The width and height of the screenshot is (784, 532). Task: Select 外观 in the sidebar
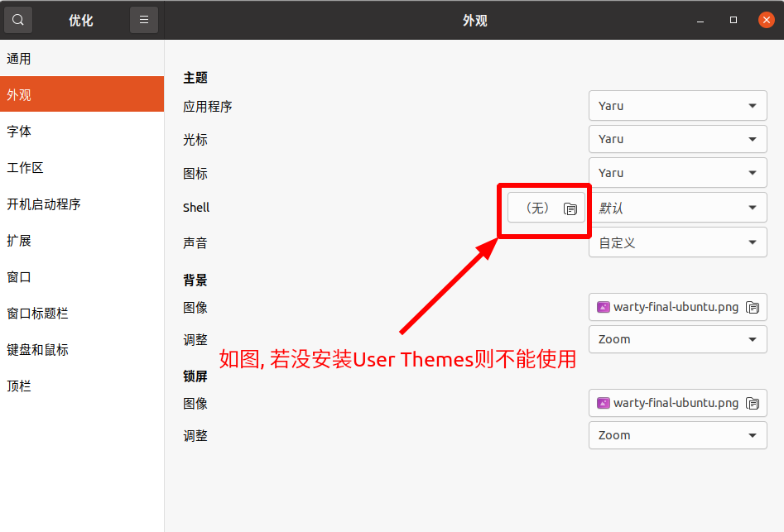click(x=82, y=94)
